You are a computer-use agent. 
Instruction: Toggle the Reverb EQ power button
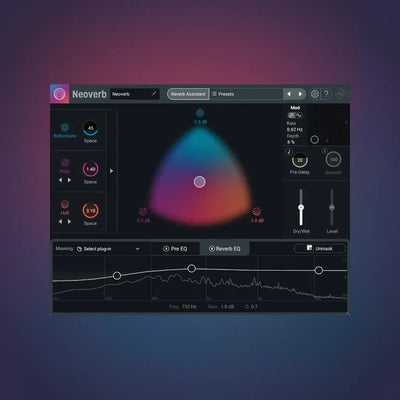click(211, 249)
